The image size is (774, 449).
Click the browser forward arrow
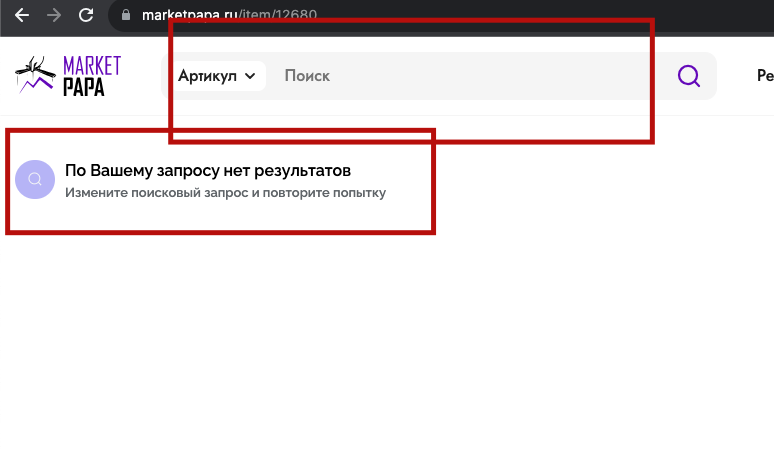click(x=54, y=15)
